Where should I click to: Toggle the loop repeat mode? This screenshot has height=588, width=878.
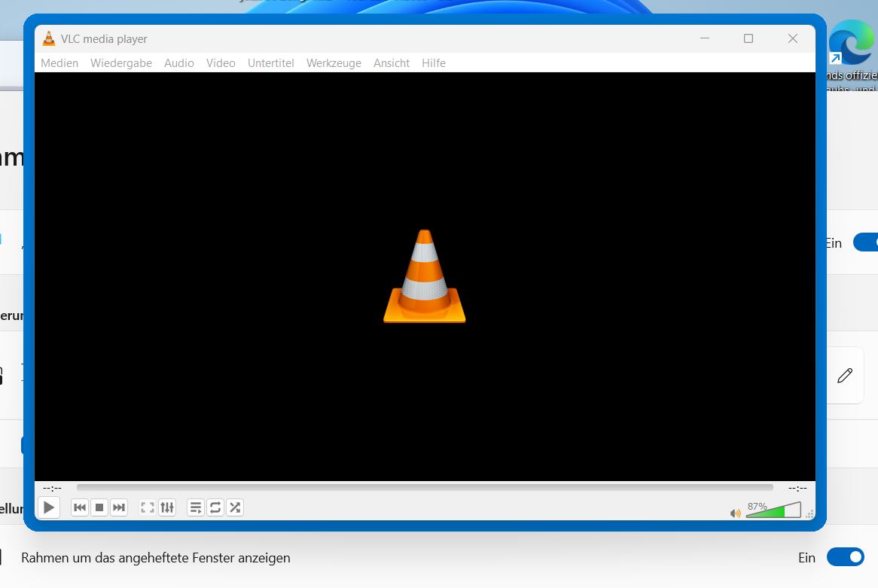[215, 507]
